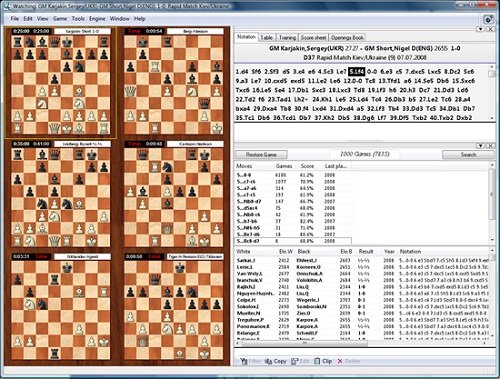Select the Tiger H-Persson game board
This screenshot has height=379, width=500.
174,307
